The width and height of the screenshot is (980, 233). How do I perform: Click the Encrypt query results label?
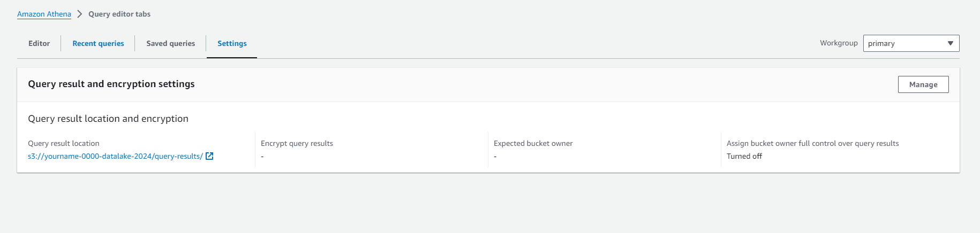pyautogui.click(x=297, y=143)
